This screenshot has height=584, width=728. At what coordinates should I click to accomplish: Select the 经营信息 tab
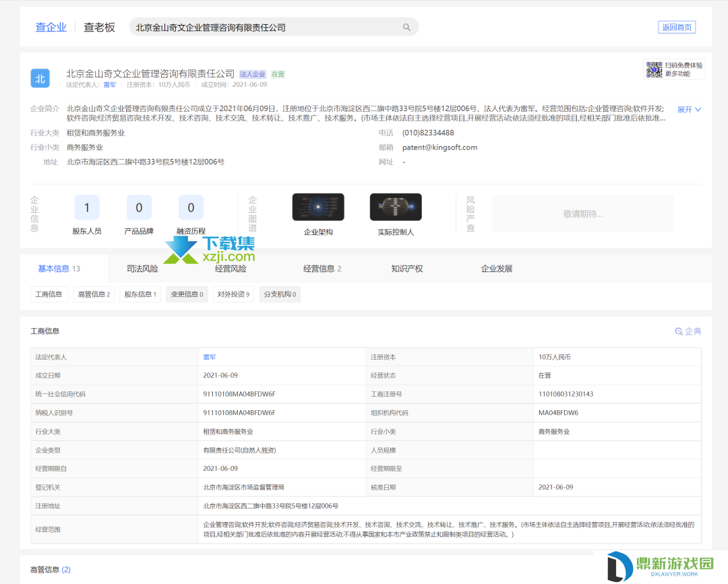pos(322,269)
